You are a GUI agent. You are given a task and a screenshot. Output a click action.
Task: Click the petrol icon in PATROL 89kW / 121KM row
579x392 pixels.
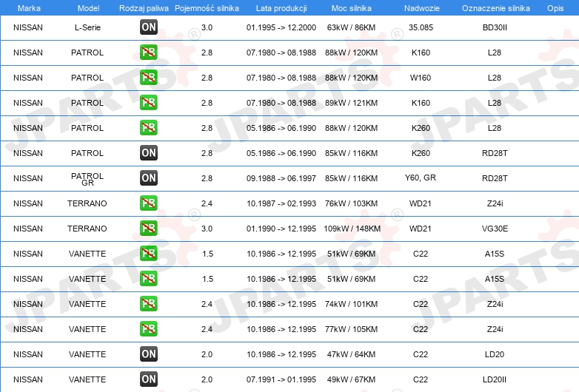coord(149,103)
